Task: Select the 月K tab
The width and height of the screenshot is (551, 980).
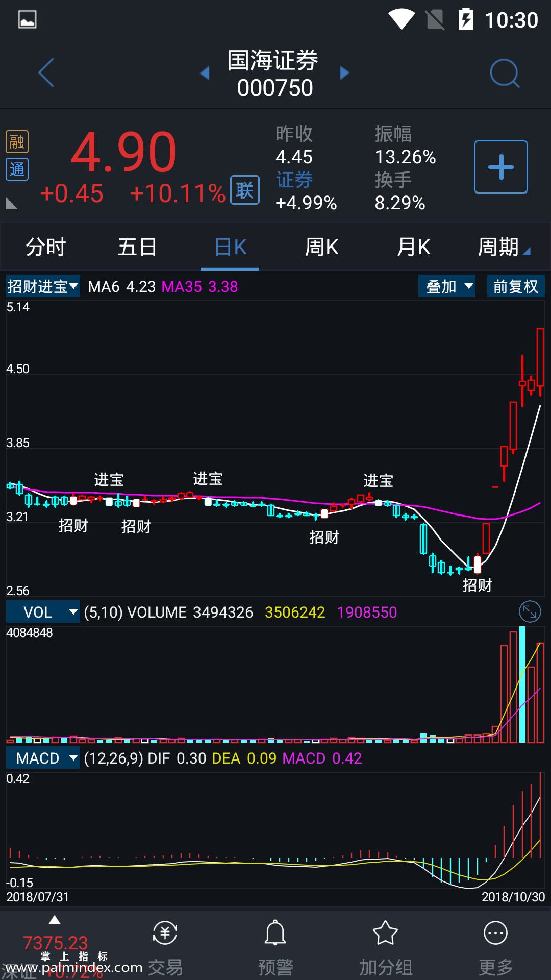Action: [414, 247]
